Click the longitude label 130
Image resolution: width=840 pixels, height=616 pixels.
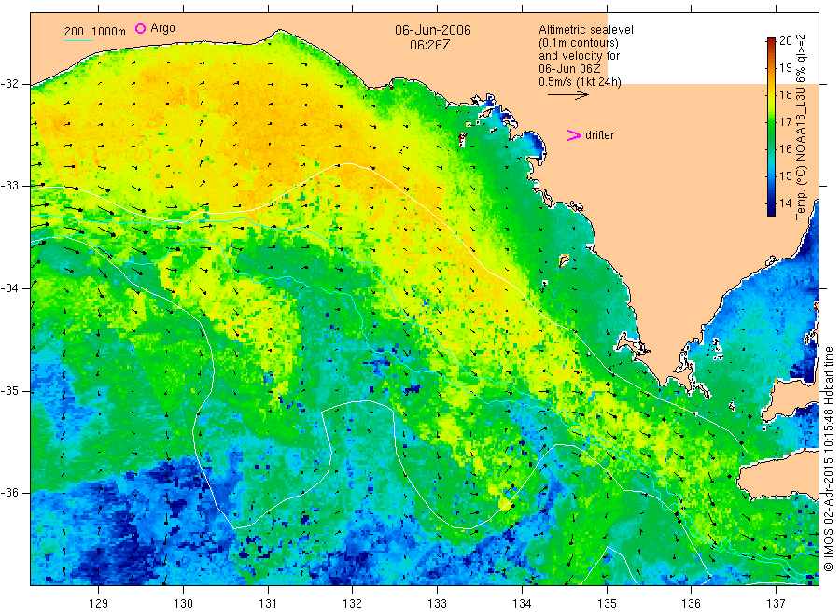pos(183,604)
